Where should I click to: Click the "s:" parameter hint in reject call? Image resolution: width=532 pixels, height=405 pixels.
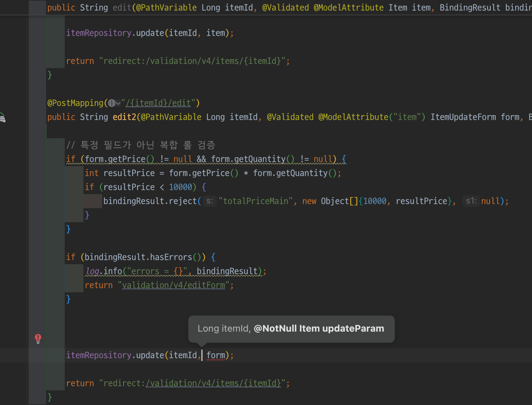[210, 201]
